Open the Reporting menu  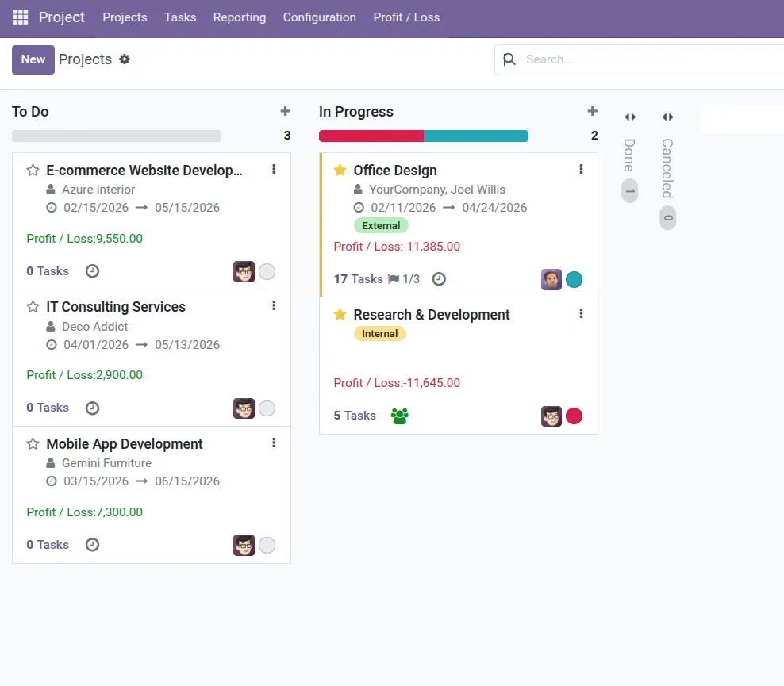[x=240, y=17]
